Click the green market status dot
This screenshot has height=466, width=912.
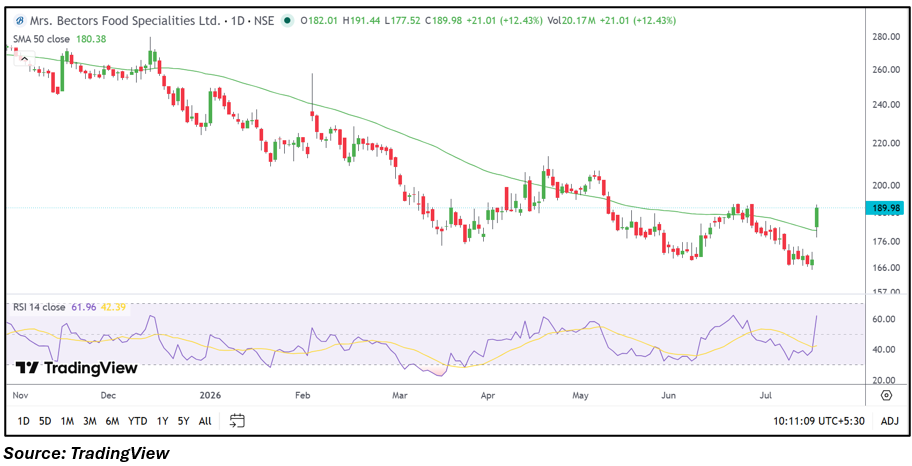click(x=286, y=20)
